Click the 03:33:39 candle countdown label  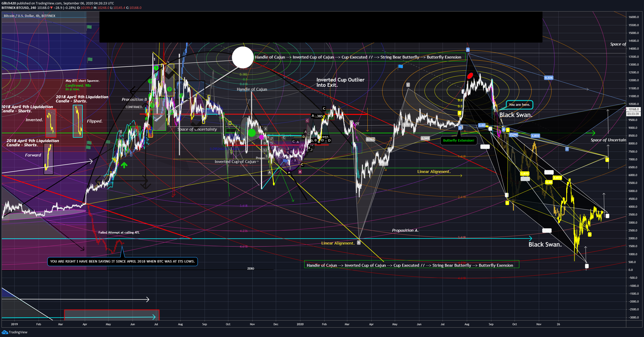pyautogui.click(x=633, y=114)
